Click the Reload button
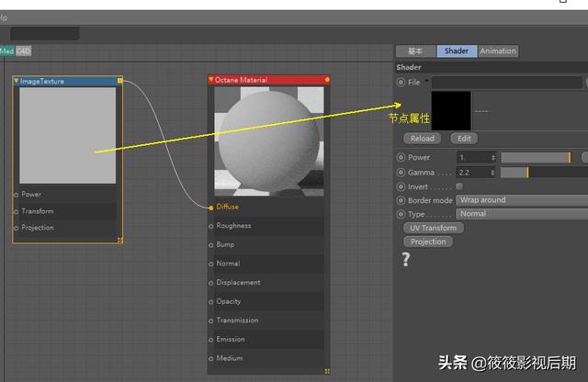The height and width of the screenshot is (382, 588). 423,139
